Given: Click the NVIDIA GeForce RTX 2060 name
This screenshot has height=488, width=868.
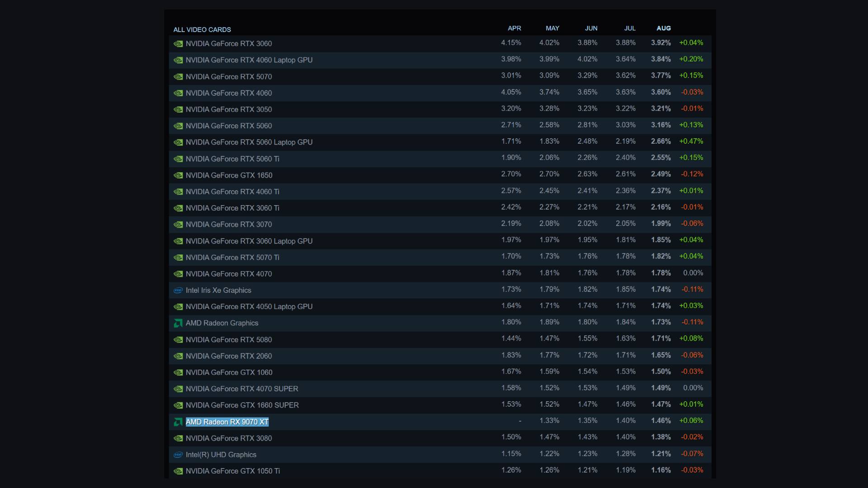Looking at the screenshot, I should [x=229, y=356].
